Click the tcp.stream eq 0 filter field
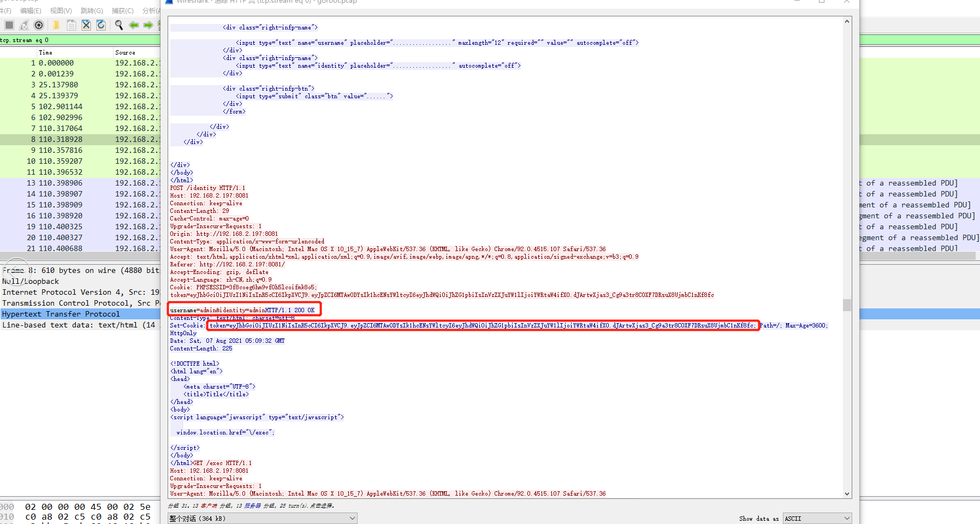Image resolution: width=980 pixels, height=524 pixels. point(80,40)
